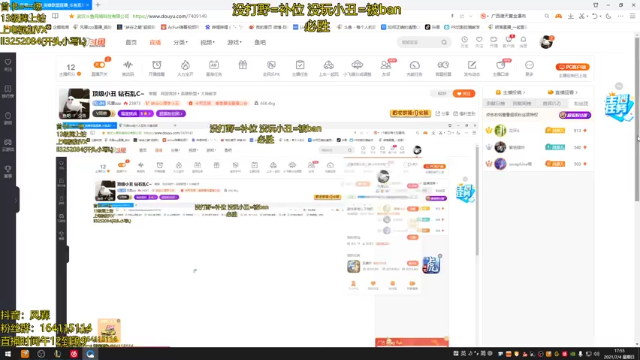
Task: Open the ranking list icon in left sidebar
Action: [8, 91]
